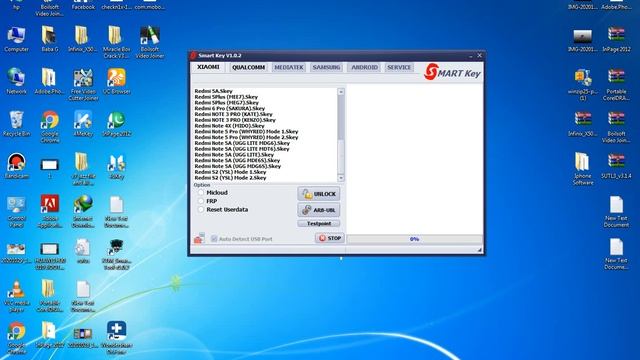Open the upper New Text Document icon on the right
Viewport: 640px width, 360px height.
[616, 204]
